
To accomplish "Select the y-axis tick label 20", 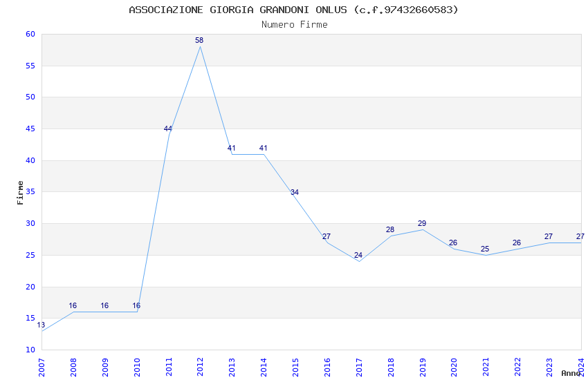I will point(30,287).
